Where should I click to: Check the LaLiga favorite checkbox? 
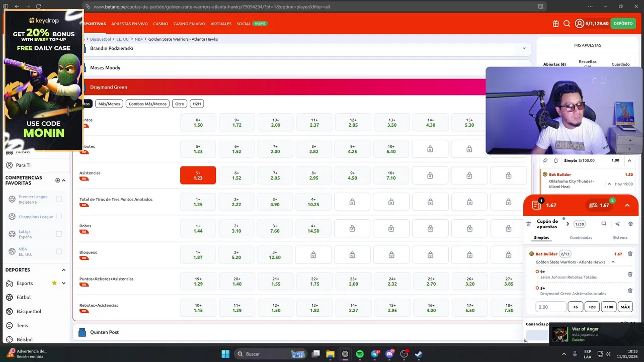click(x=59, y=234)
